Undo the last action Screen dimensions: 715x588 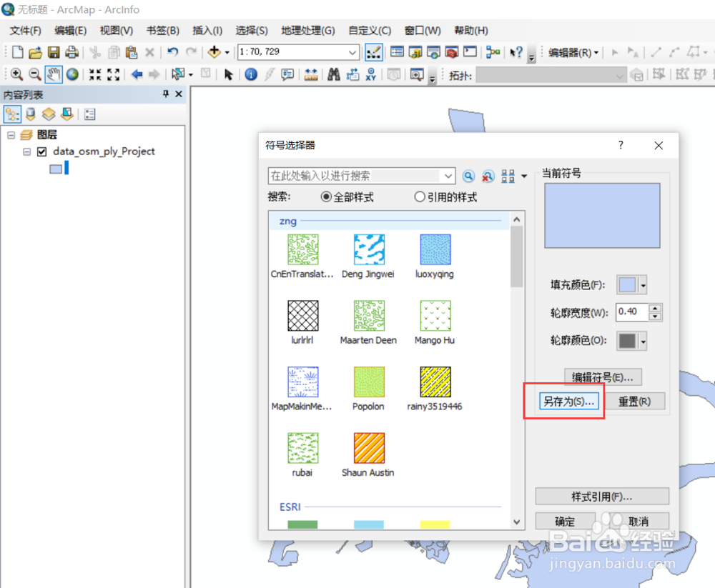(x=172, y=52)
